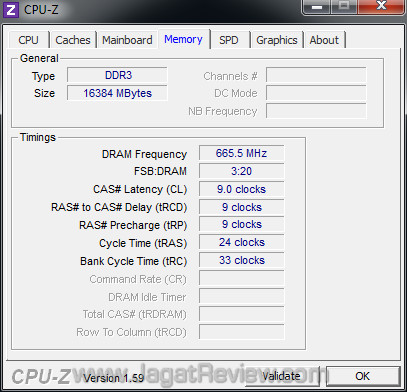Open the Graphics tab

tap(277, 40)
